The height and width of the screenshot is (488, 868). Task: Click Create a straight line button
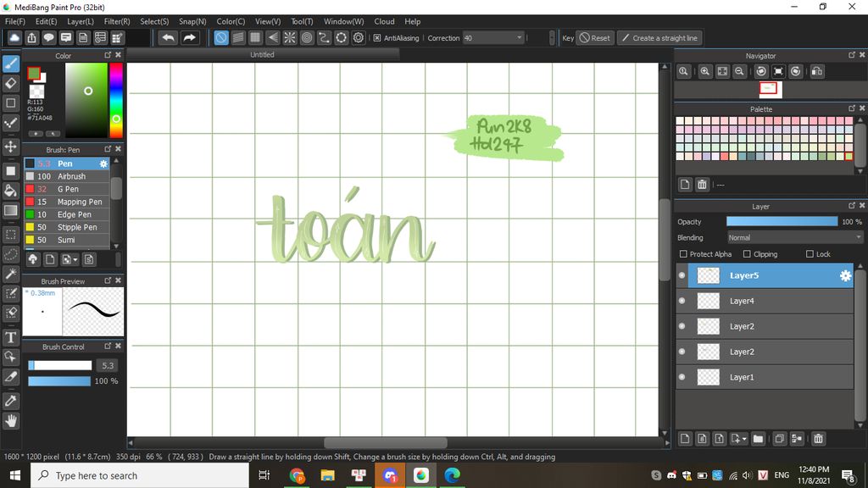pyautogui.click(x=659, y=37)
